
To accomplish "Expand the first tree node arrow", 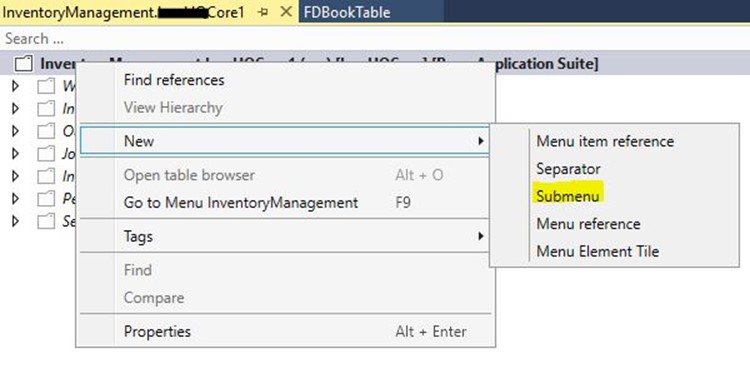I will [16, 86].
